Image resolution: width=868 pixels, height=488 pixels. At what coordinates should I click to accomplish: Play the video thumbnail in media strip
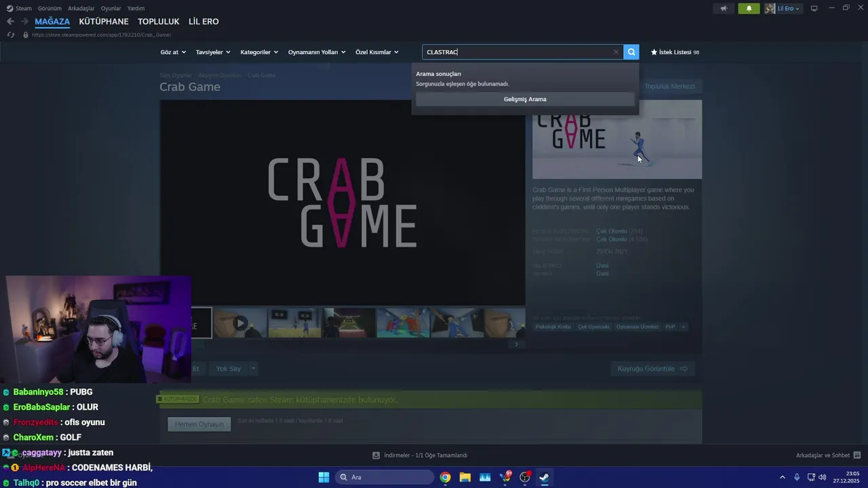coord(240,323)
